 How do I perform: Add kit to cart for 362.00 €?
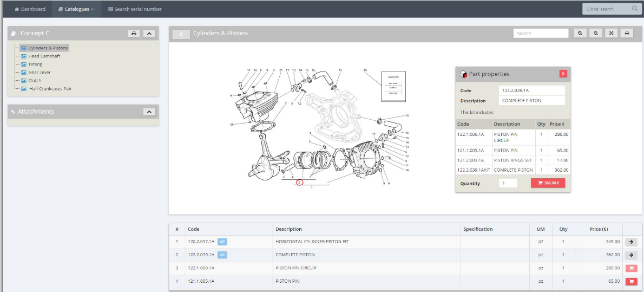click(x=548, y=183)
